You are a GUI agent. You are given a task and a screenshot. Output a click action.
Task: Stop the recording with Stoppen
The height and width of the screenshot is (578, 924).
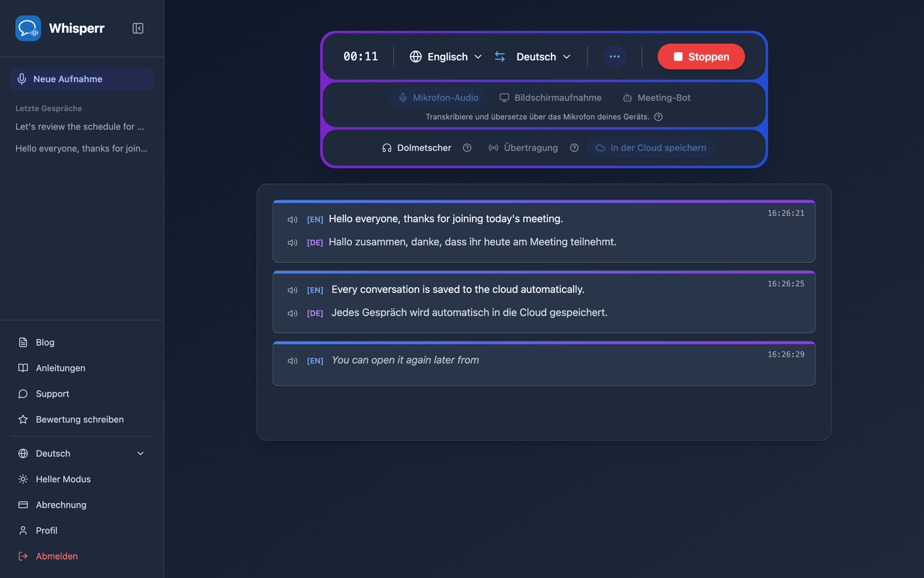(701, 57)
